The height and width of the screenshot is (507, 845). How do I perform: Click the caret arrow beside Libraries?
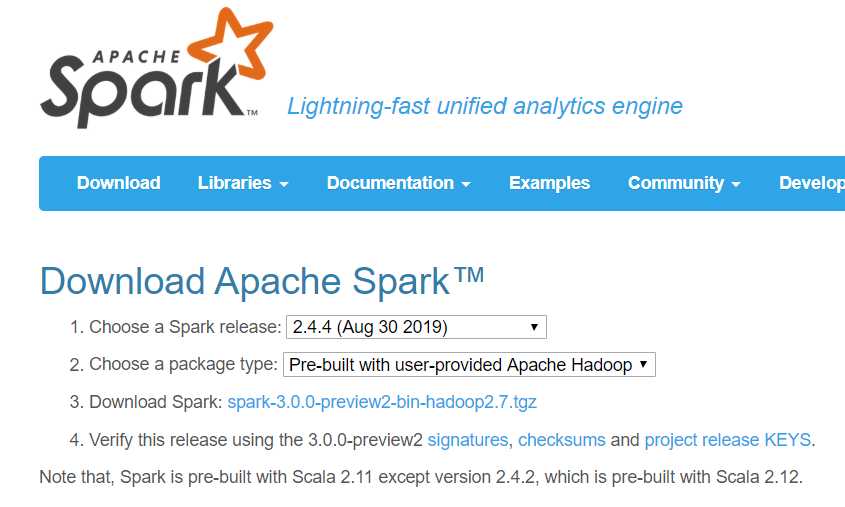[x=284, y=185]
